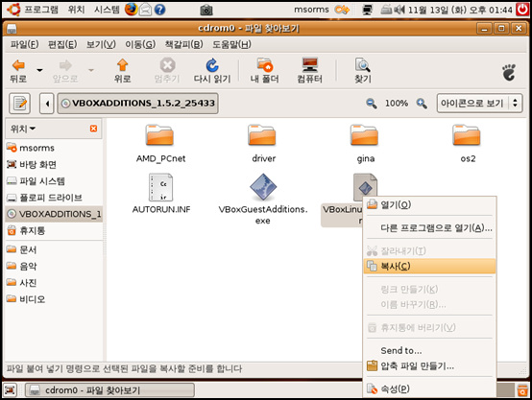Choose Send to... in context menu
The width and height of the screenshot is (532, 400).
tap(429, 350)
